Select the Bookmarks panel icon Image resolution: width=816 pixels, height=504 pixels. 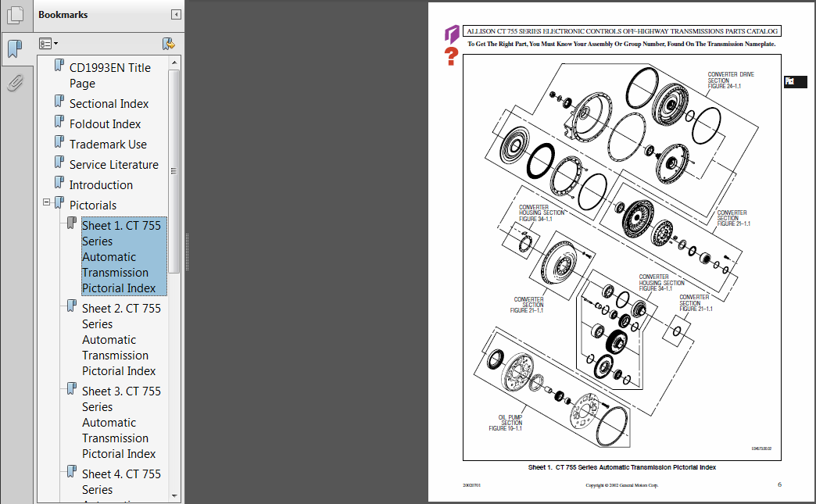15,49
